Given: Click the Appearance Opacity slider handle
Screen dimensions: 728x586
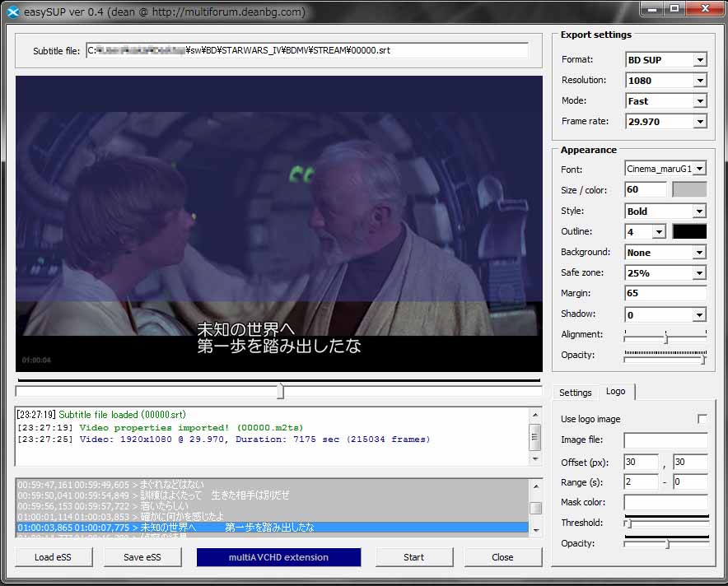Looking at the screenshot, I should [703, 359].
